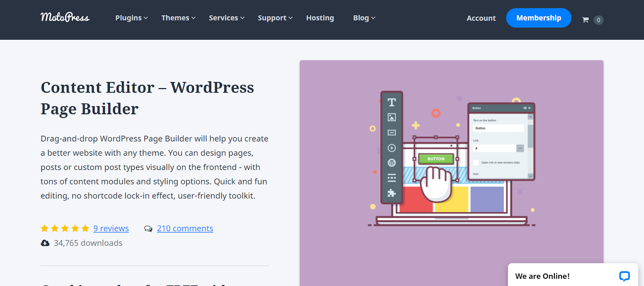Open the Account page
This screenshot has height=286, width=644.
481,18
